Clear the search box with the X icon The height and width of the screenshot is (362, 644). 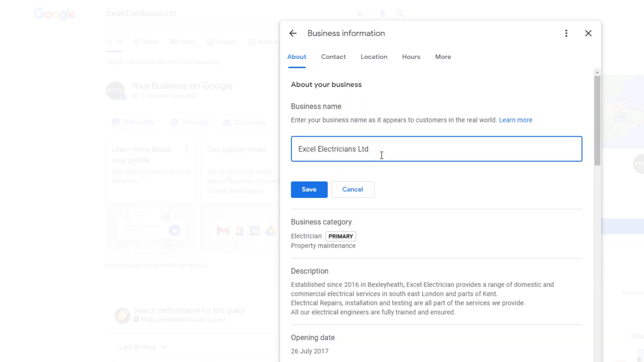pyautogui.click(x=360, y=13)
